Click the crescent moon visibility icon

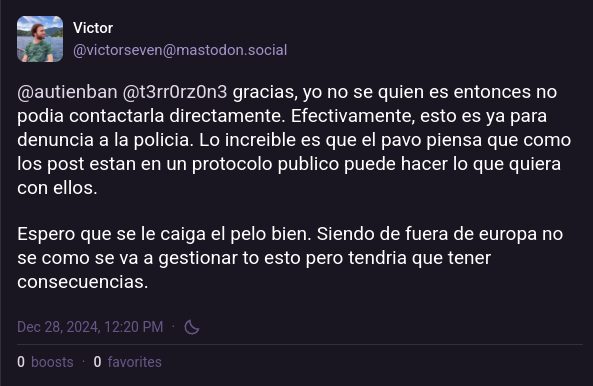(x=192, y=327)
